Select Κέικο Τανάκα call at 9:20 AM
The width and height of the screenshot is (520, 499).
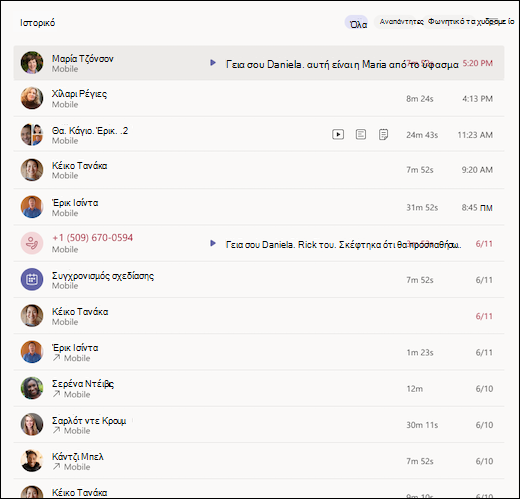click(x=259, y=170)
